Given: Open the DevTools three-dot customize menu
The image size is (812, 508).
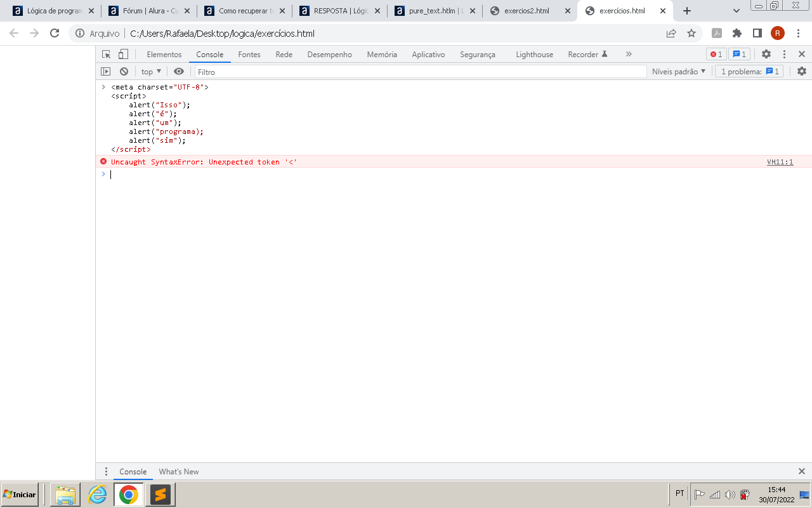Looking at the screenshot, I should [x=784, y=55].
